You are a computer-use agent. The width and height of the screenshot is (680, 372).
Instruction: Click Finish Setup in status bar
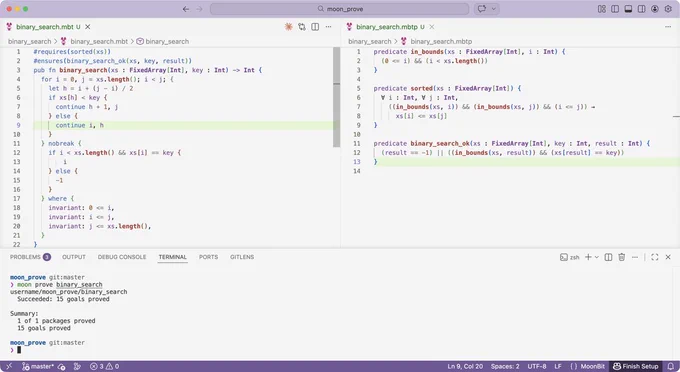click(635, 366)
